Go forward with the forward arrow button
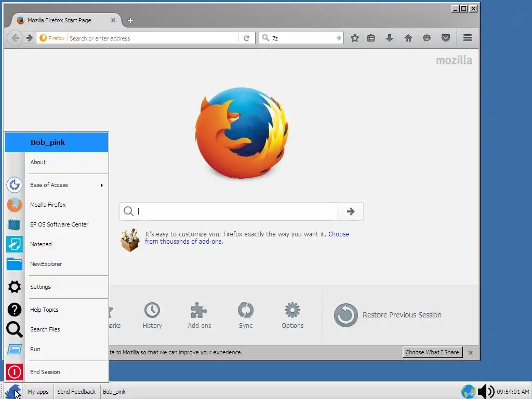 click(30, 38)
